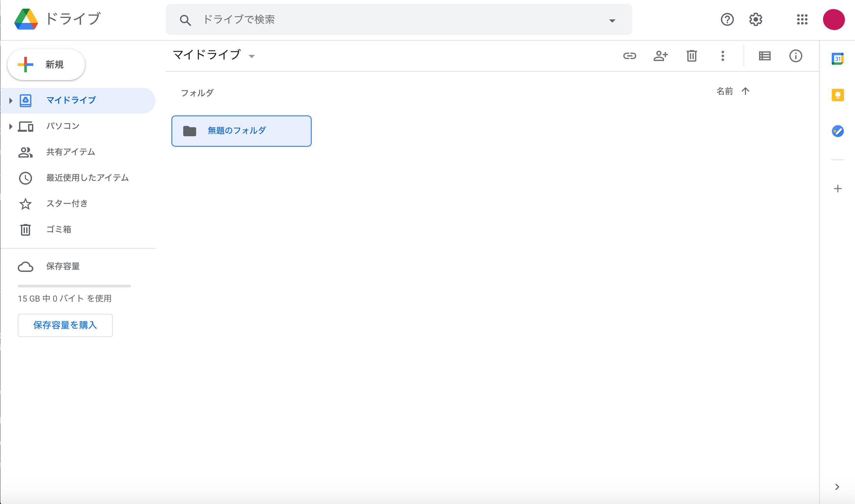Open ゴミ箱 in the sidebar
855x504 pixels.
coord(78,230)
